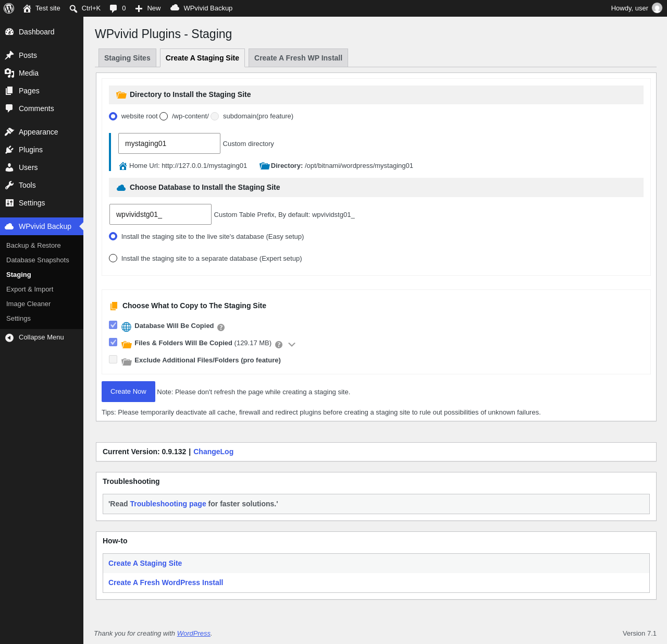667x644 pixels.
Task: Click the orange copy icon by Choose What to Copy
Action: coord(114,306)
